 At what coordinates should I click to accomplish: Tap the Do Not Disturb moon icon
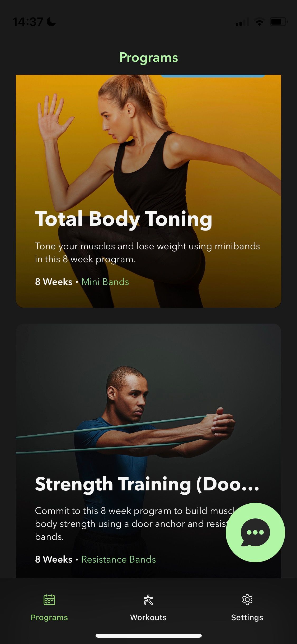pyautogui.click(x=51, y=22)
